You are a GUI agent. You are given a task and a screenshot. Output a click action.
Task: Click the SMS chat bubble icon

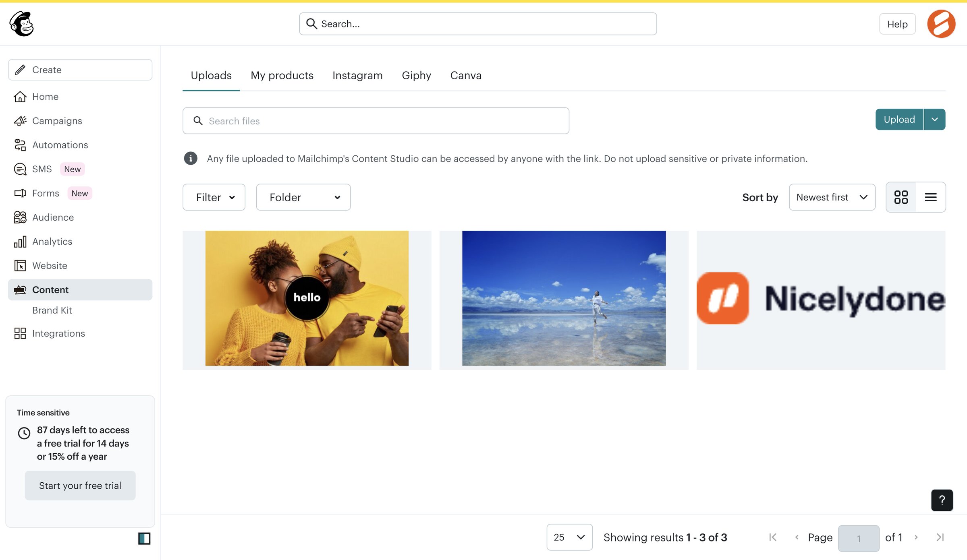(20, 169)
